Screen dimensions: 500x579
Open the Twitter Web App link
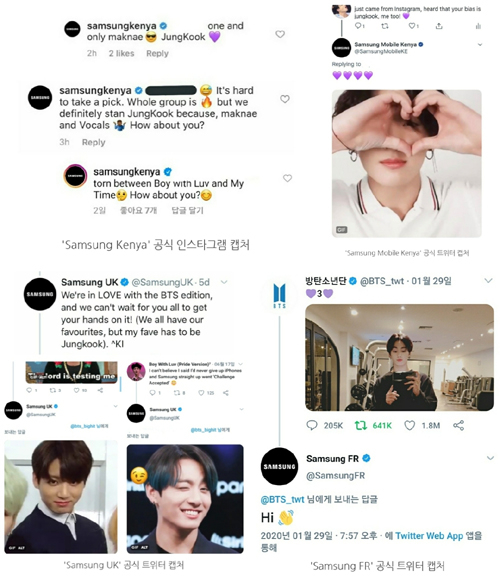coord(429,536)
